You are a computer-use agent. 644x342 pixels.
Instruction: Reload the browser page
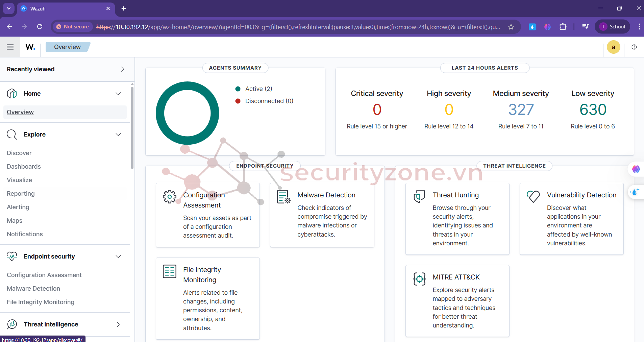click(x=40, y=27)
